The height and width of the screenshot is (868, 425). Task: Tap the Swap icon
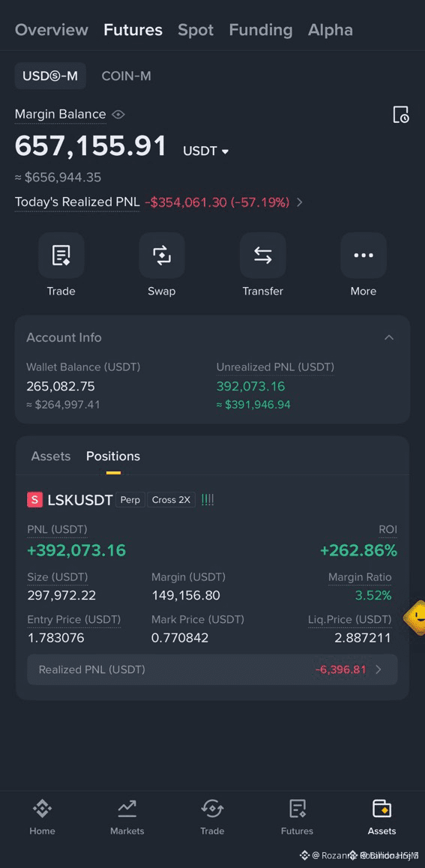(x=162, y=255)
